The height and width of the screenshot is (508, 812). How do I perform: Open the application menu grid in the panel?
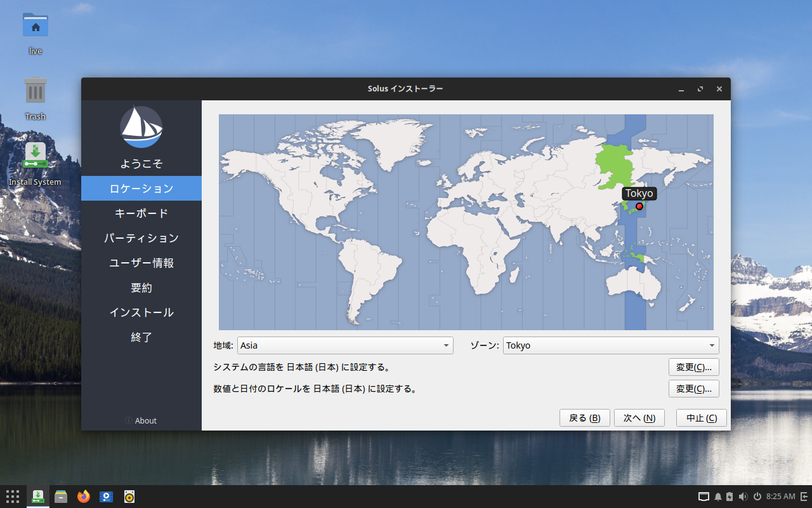point(13,497)
